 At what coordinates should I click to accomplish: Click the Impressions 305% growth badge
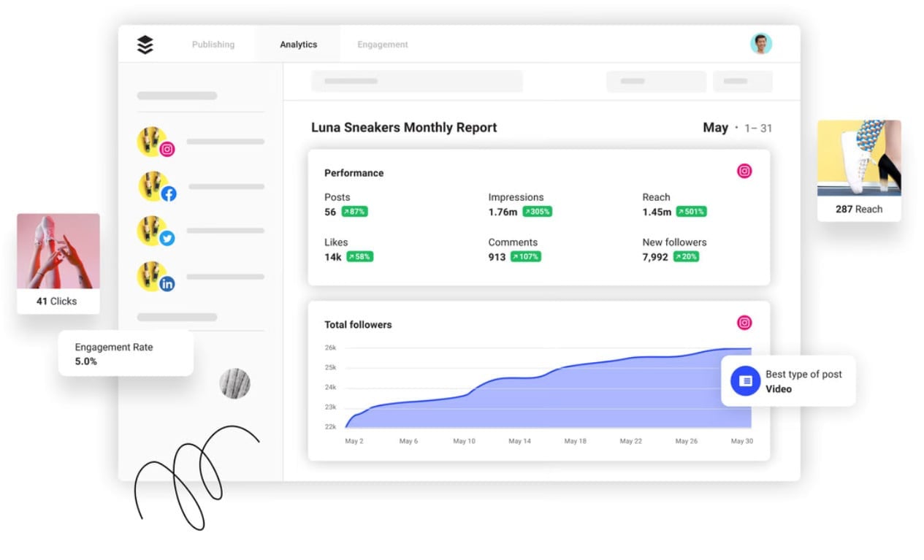point(537,212)
